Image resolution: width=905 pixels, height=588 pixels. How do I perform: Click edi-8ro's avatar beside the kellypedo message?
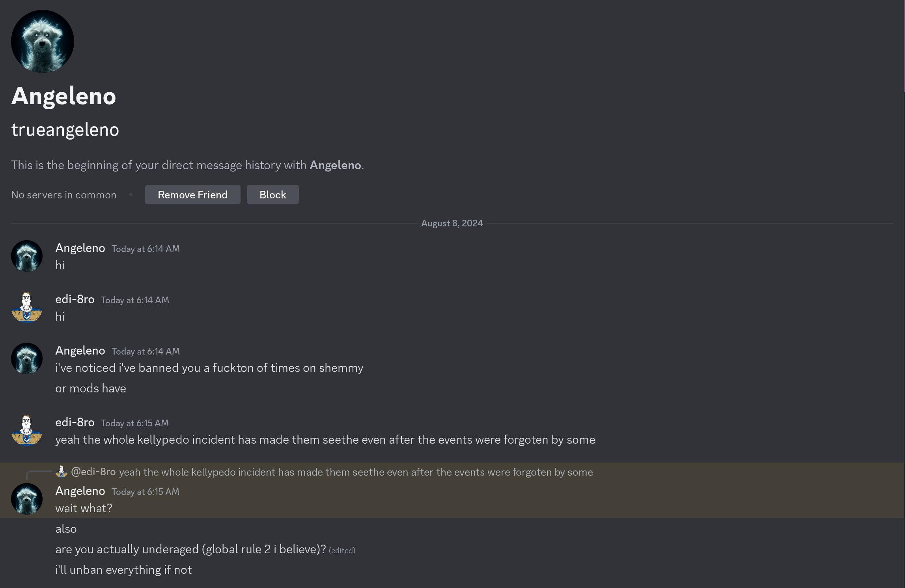[27, 430]
